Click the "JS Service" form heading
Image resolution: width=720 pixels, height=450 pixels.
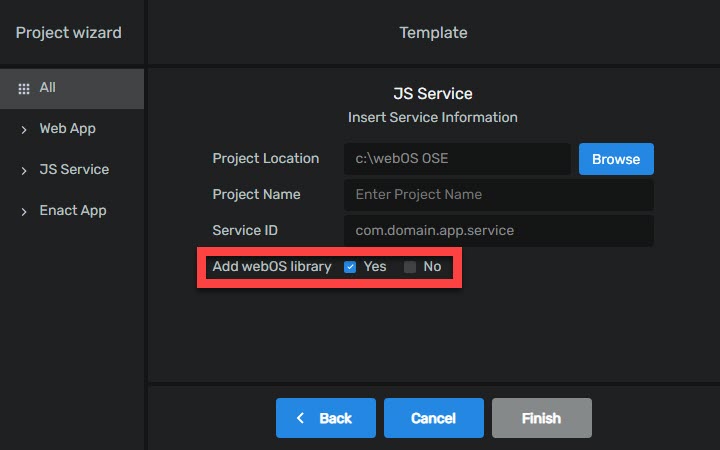click(433, 94)
